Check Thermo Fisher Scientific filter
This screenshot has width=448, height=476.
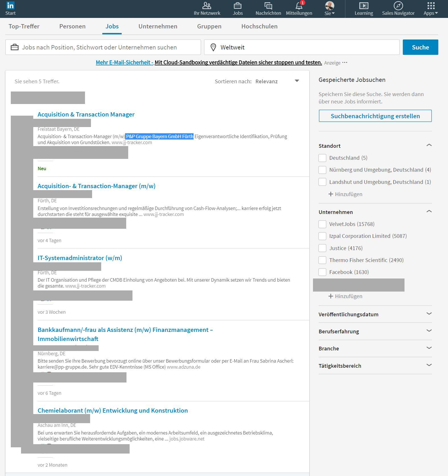322,260
